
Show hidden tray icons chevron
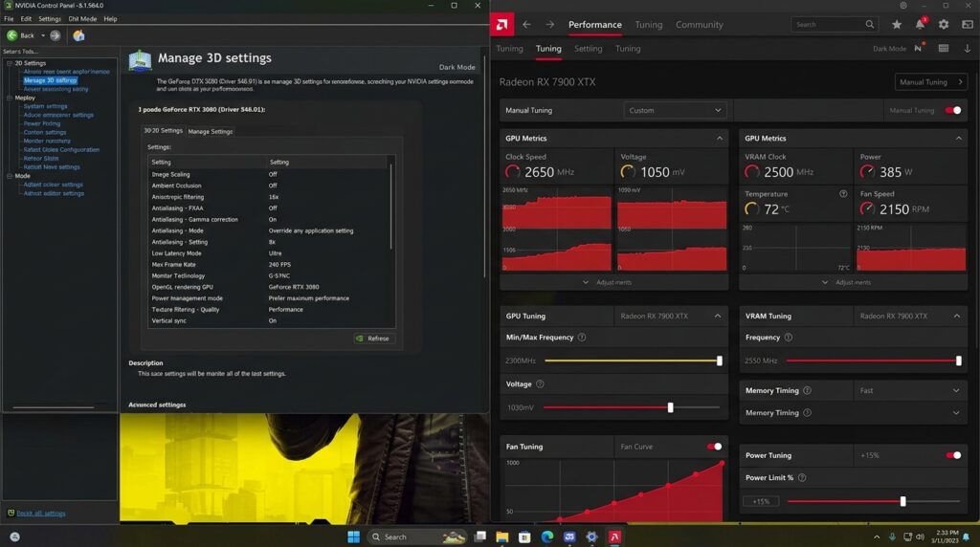(877, 536)
